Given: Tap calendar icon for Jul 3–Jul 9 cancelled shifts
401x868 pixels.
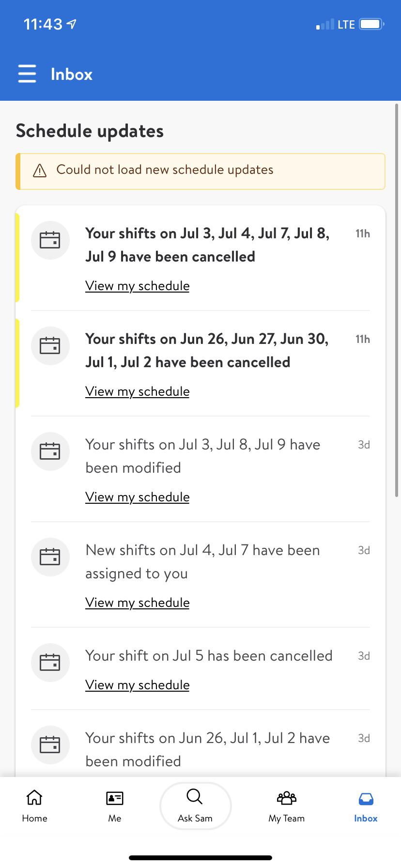Looking at the screenshot, I should [50, 240].
